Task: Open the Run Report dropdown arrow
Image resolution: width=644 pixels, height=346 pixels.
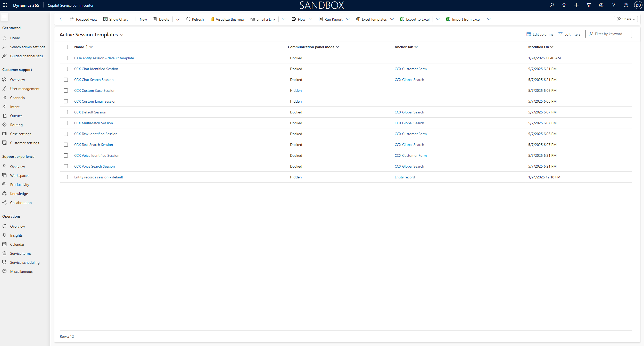Action: 348,19
